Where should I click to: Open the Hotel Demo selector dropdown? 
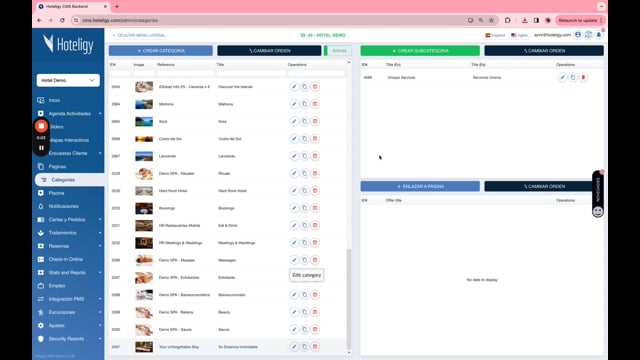(68, 80)
